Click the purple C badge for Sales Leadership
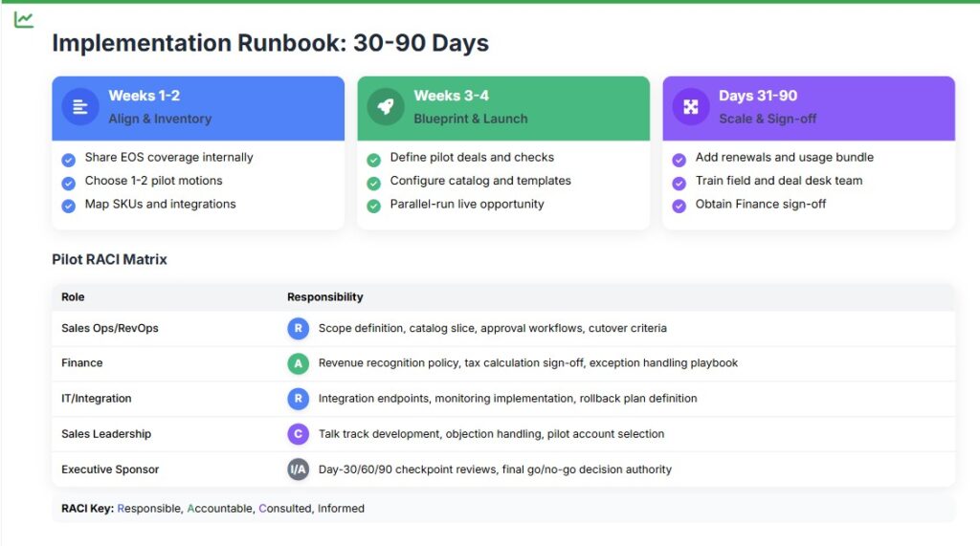The image size is (980, 546). (299, 434)
